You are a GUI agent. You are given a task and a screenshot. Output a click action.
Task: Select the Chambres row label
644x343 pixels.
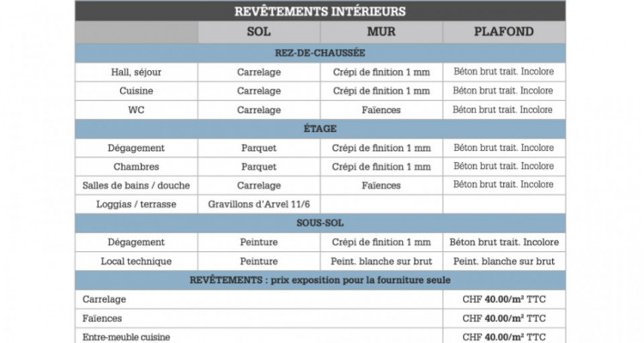tap(136, 166)
